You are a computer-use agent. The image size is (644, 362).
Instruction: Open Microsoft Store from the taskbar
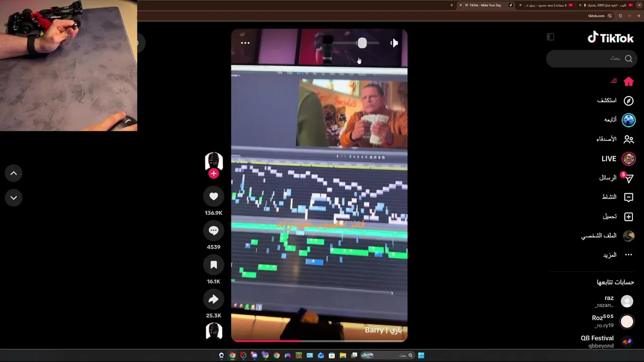point(332,355)
